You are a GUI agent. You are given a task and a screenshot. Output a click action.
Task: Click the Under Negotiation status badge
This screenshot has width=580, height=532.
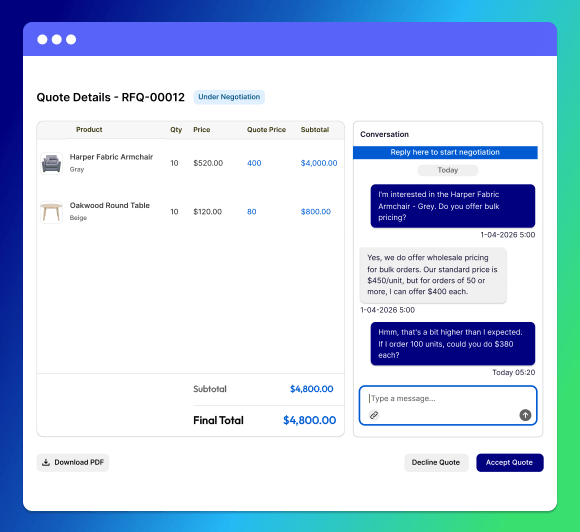(x=229, y=97)
